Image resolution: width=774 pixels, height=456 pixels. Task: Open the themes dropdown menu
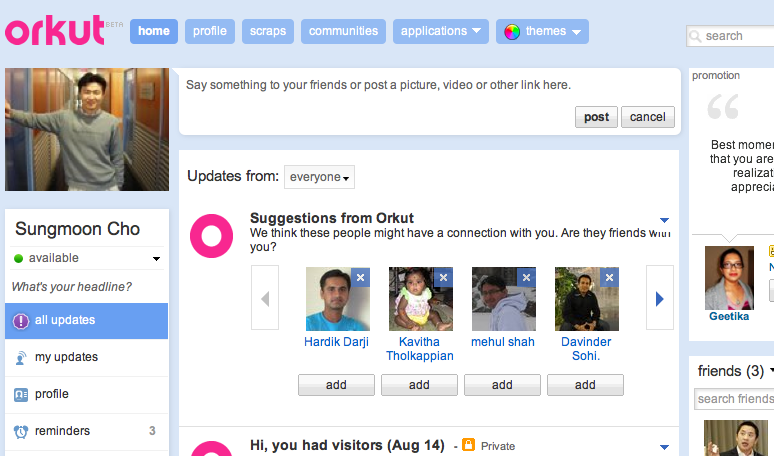click(x=542, y=31)
